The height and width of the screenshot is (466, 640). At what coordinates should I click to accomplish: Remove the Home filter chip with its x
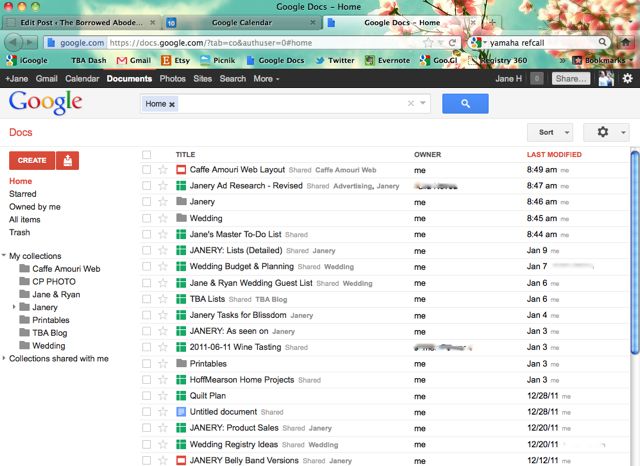pos(172,104)
